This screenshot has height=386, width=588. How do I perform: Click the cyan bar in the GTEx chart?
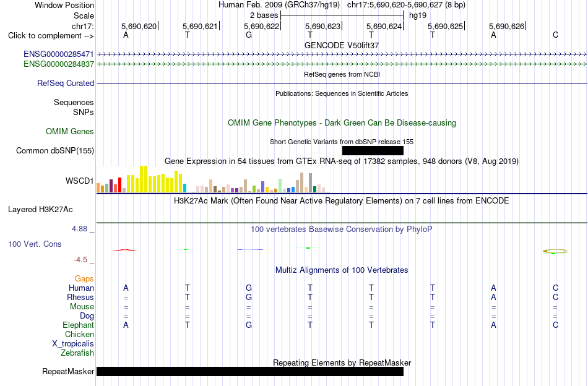(184, 188)
